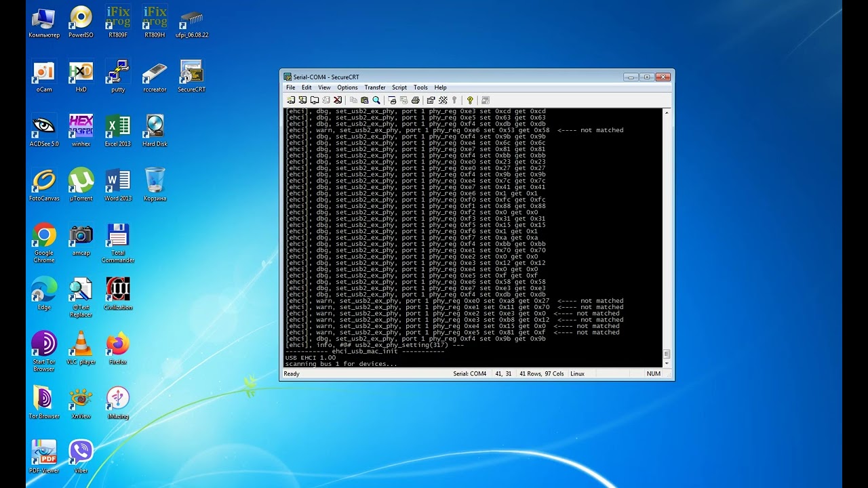Select the Hard Disk desktop icon
868x488 pixels.
(x=155, y=131)
